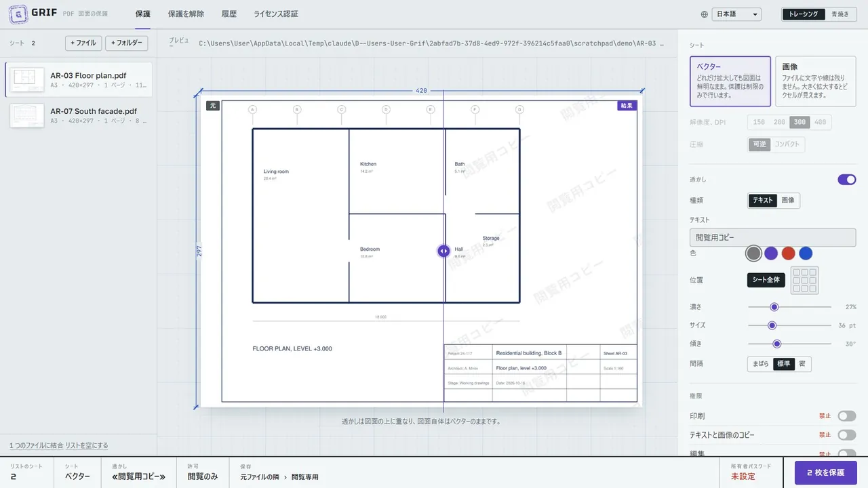Switch to the 保護を解除 tab
The width and height of the screenshot is (868, 488).
click(x=186, y=14)
